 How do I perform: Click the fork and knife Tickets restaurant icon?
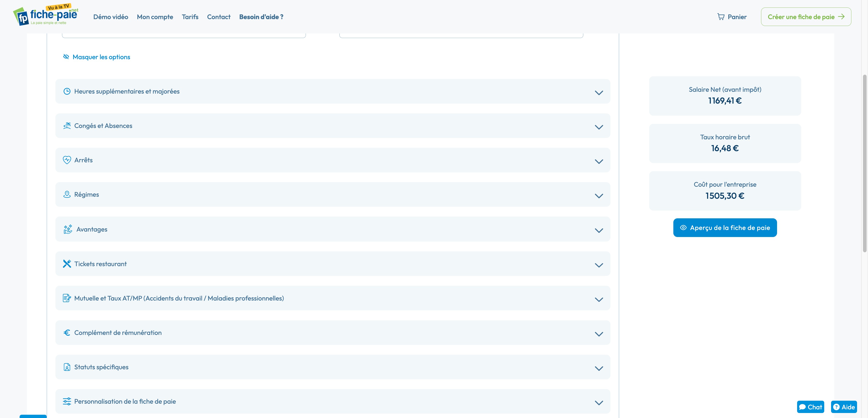point(67,264)
